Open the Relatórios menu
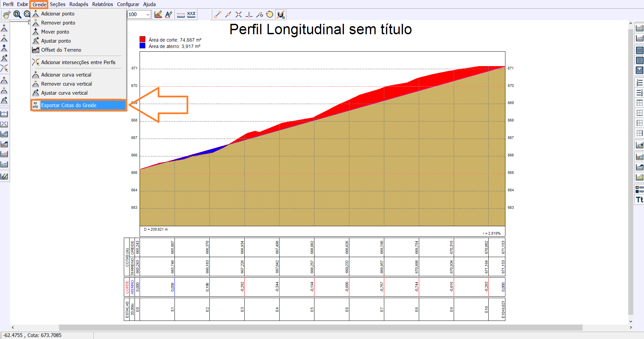This screenshot has width=644, height=339. click(x=102, y=4)
